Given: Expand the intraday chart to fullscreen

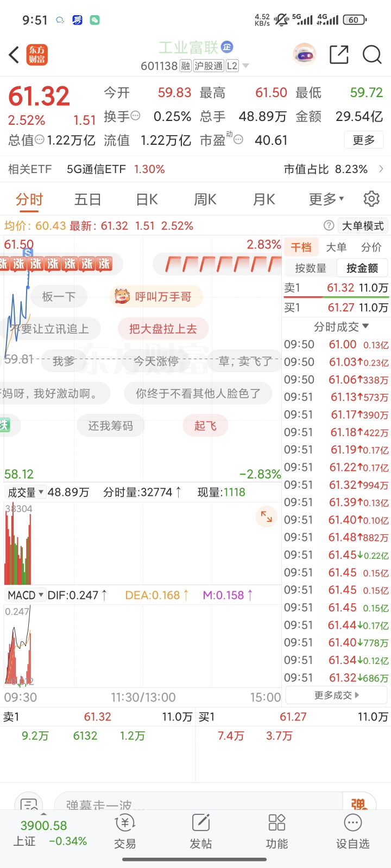Looking at the screenshot, I should pyautogui.click(x=267, y=516).
